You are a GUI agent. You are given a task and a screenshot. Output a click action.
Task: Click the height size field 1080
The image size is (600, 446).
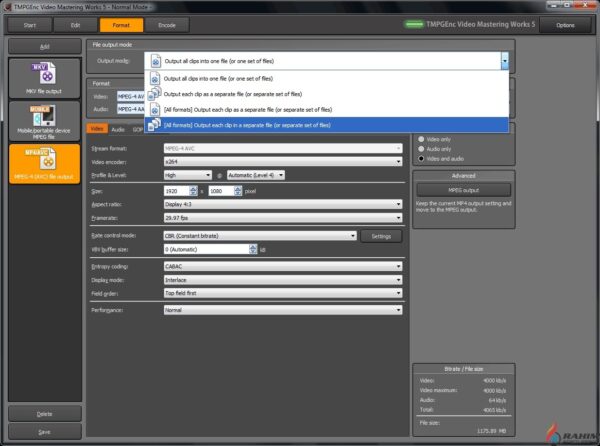click(x=221, y=191)
